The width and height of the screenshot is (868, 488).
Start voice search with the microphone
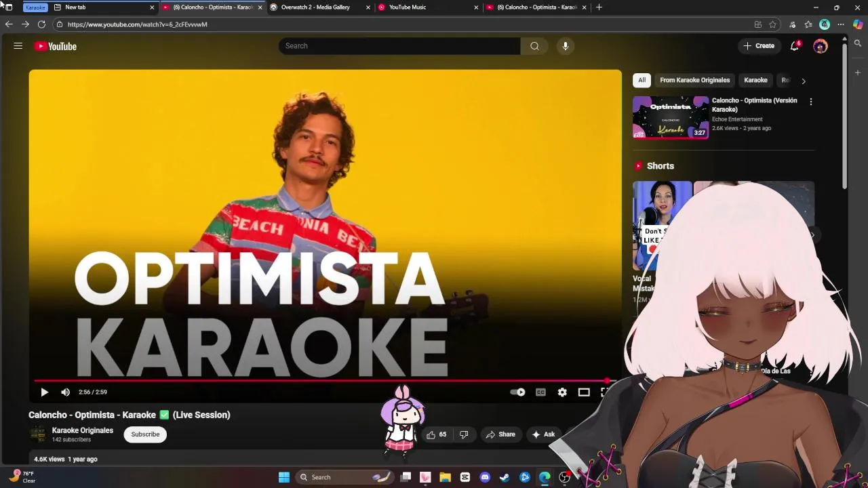(566, 46)
